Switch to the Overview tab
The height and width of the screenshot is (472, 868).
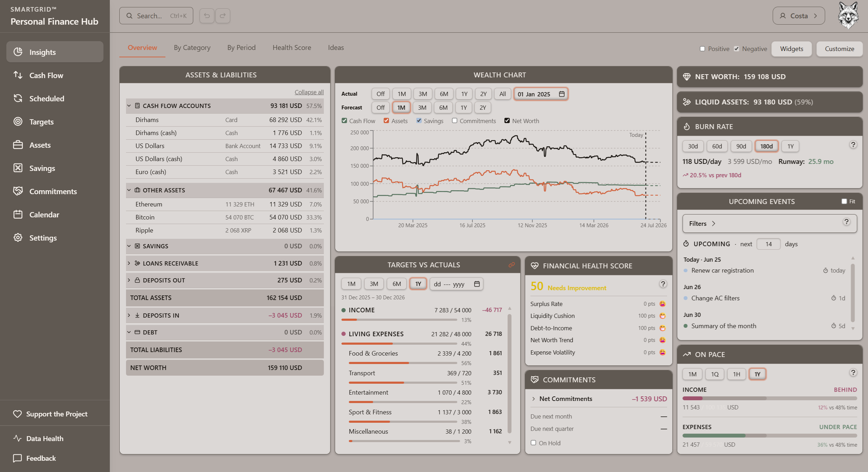pos(142,48)
